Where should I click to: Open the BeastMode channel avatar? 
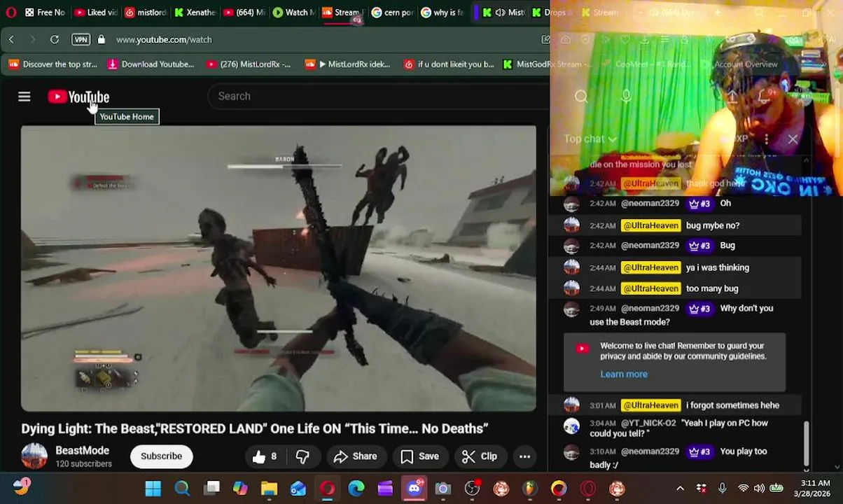point(34,456)
